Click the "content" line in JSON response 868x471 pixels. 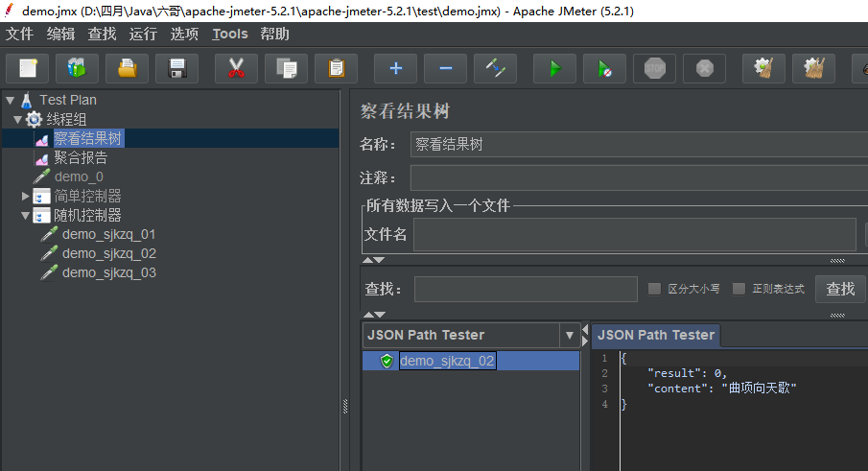(x=722, y=389)
